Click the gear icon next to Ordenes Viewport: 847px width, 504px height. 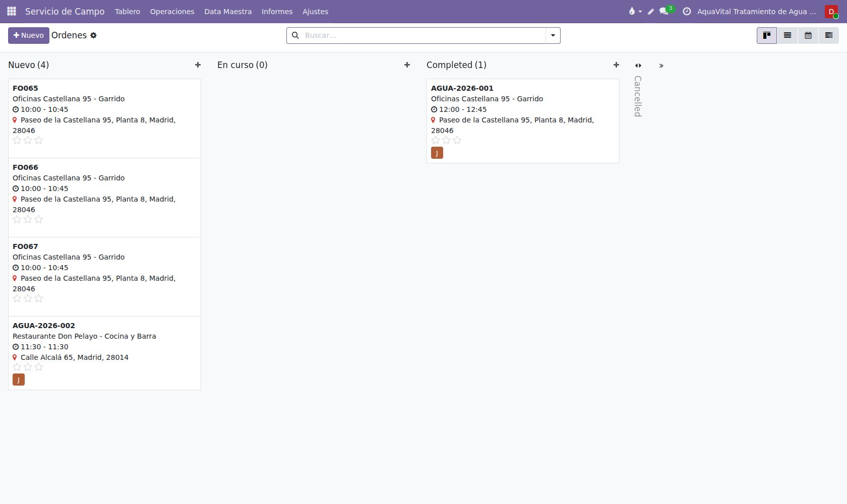[x=93, y=35]
